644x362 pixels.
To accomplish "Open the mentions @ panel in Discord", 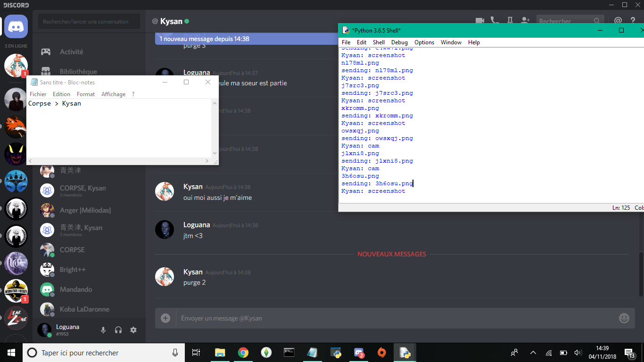I will [618, 21].
